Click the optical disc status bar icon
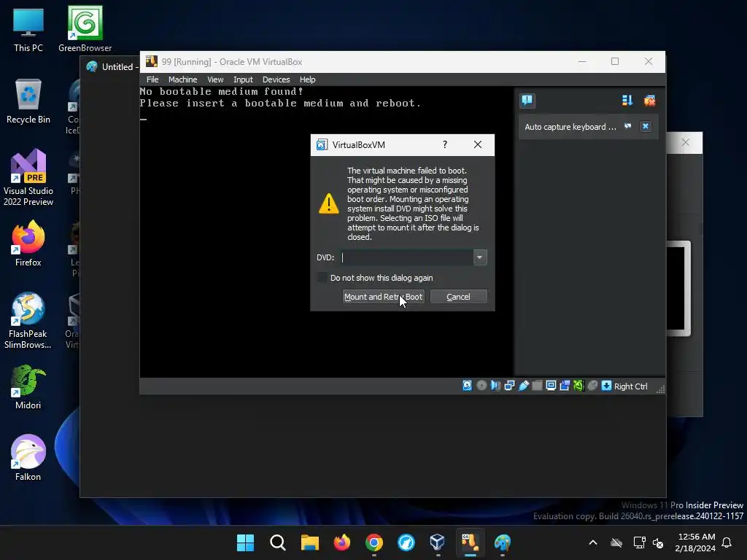 (481, 386)
